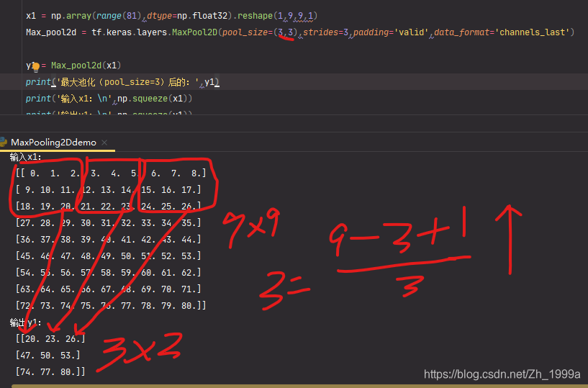Screen dimensions: 588x388
Task: Click the print '输入x1' code line
Action: 109,99
